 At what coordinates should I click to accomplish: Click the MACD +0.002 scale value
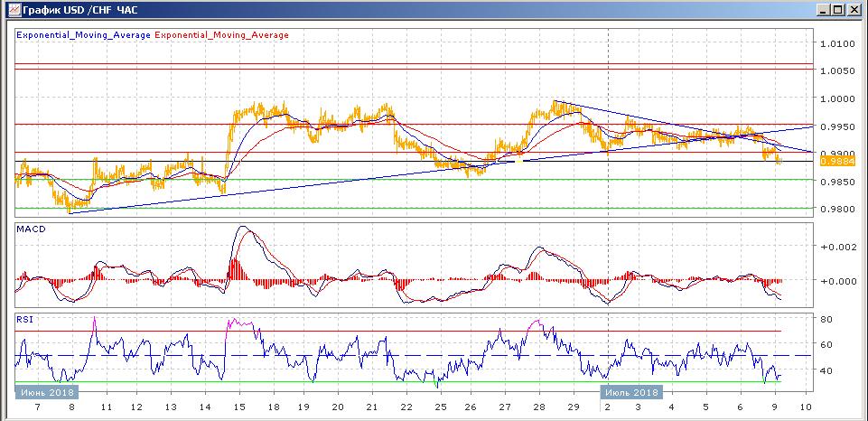point(834,246)
